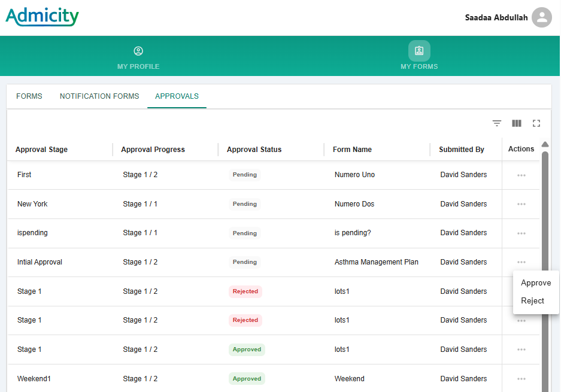
Task: Click the My Profile icon
Action: (x=138, y=51)
